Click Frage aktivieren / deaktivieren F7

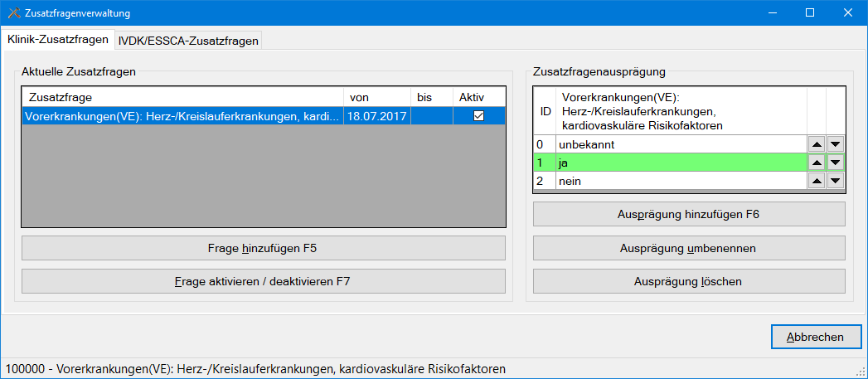click(x=263, y=281)
